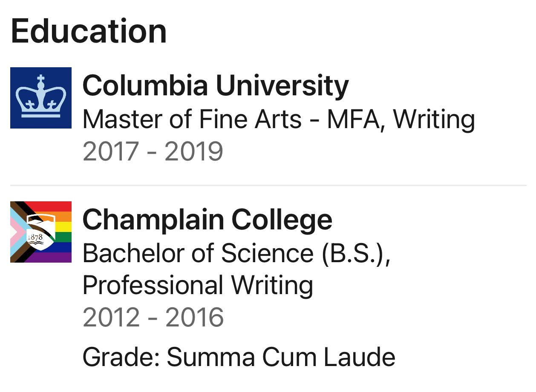The image size is (536, 392).
Task: Click the red stripe of Champlain logo
Action: tap(60, 206)
